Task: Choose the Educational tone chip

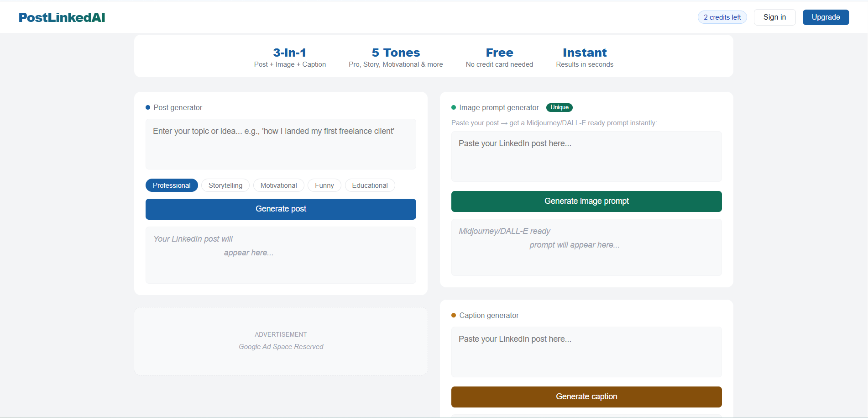Action: pos(370,185)
